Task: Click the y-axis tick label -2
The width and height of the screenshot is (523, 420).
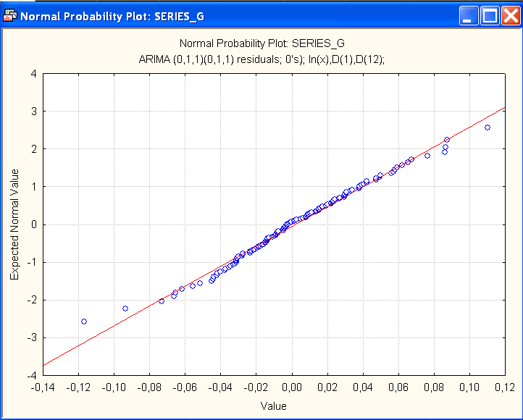Action: tap(32, 300)
